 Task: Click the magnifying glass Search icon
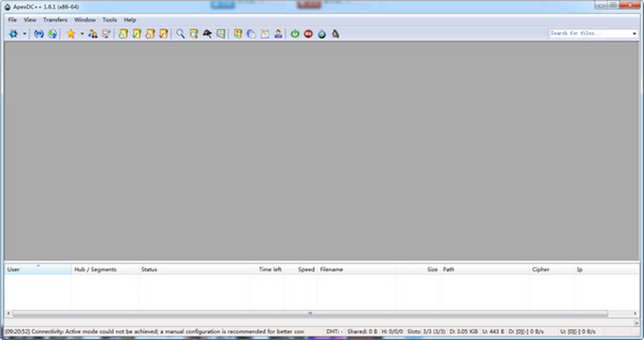click(180, 34)
